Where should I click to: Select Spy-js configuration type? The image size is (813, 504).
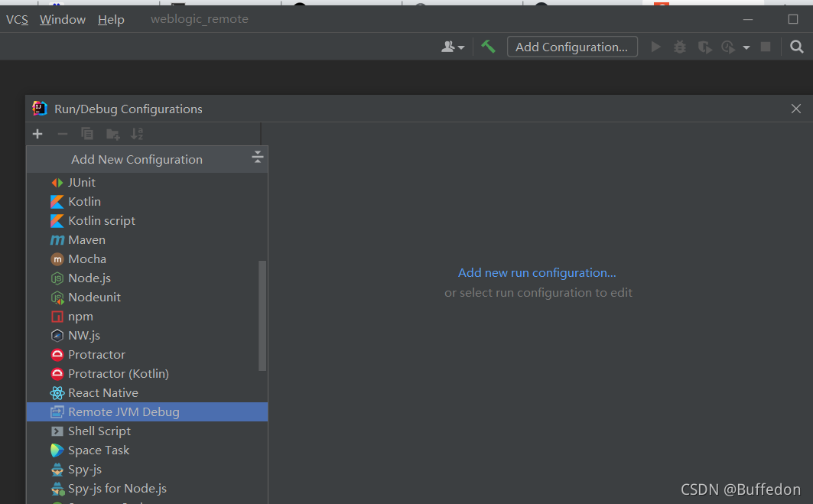click(148, 470)
